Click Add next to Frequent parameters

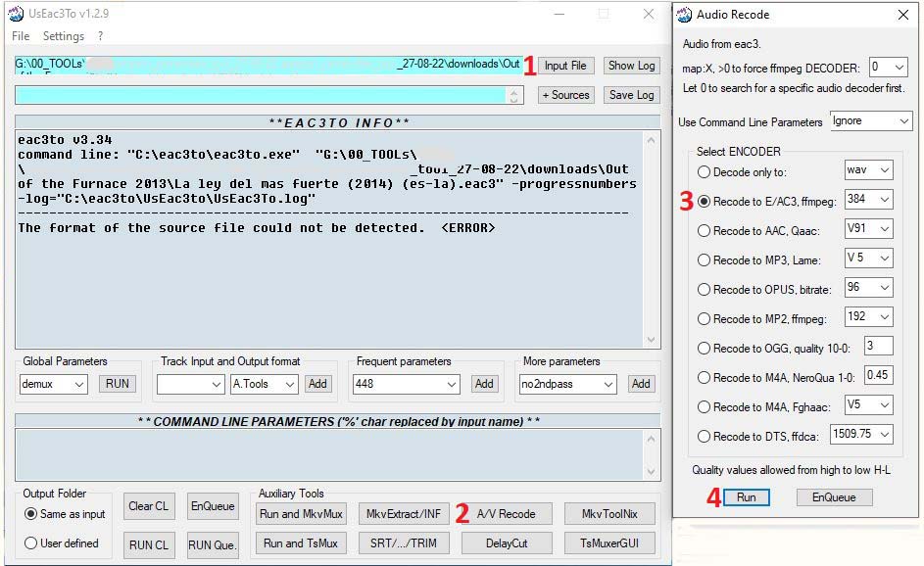484,384
